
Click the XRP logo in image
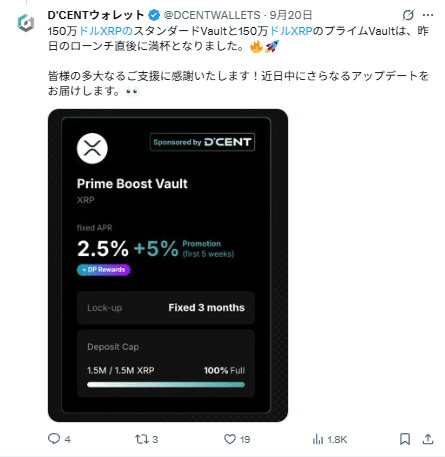tap(92, 148)
